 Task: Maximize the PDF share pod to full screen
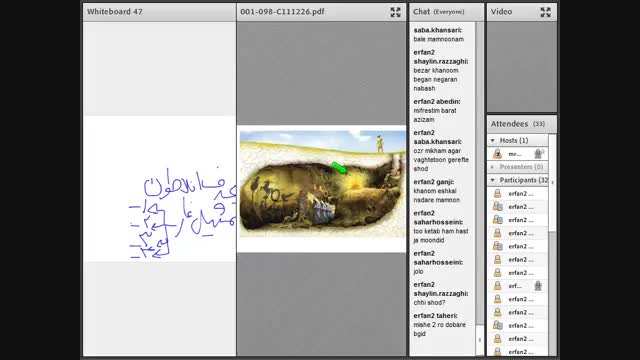pyautogui.click(x=395, y=12)
